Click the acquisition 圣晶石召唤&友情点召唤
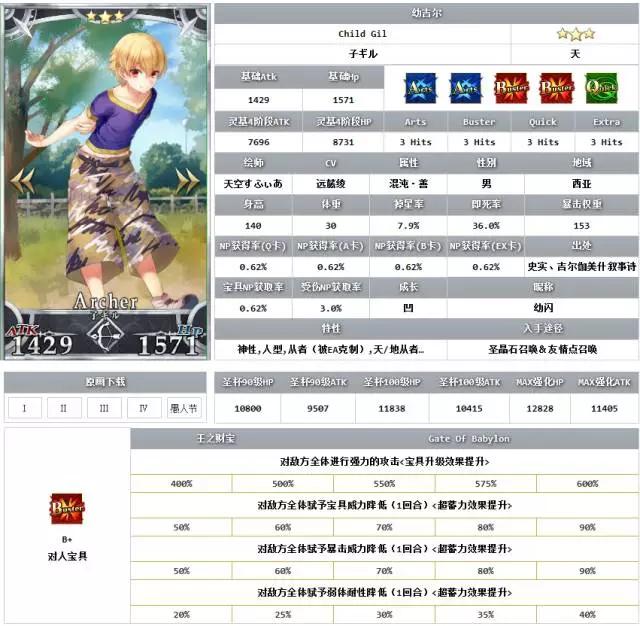The height and width of the screenshot is (626, 640). (x=543, y=349)
